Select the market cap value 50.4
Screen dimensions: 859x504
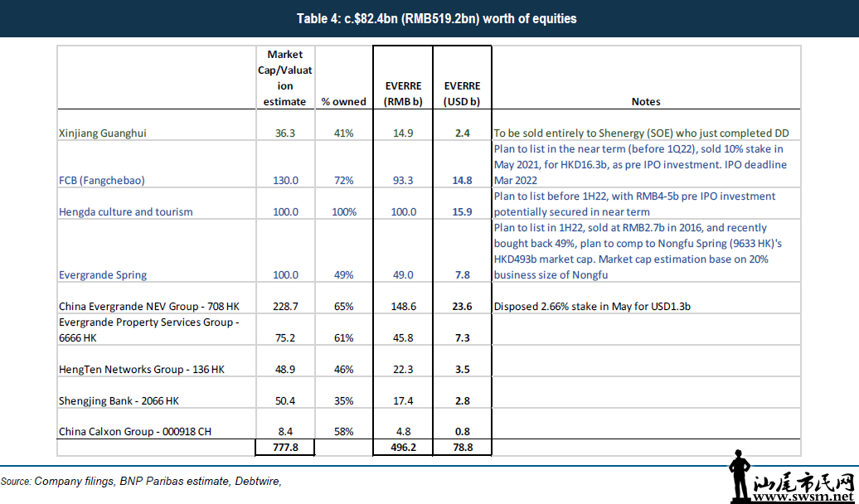(x=285, y=401)
